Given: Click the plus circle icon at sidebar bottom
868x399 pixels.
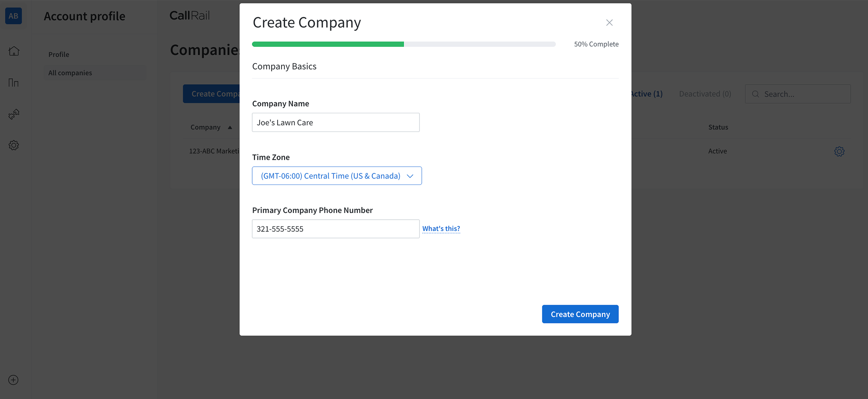Looking at the screenshot, I should (13, 380).
